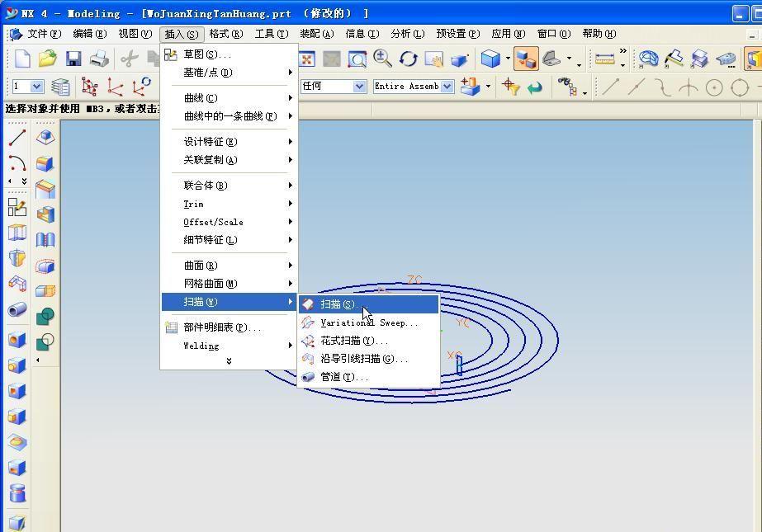Screen dimensions: 762x532
Task: Click the Save icon in toolbar
Action: [73, 59]
